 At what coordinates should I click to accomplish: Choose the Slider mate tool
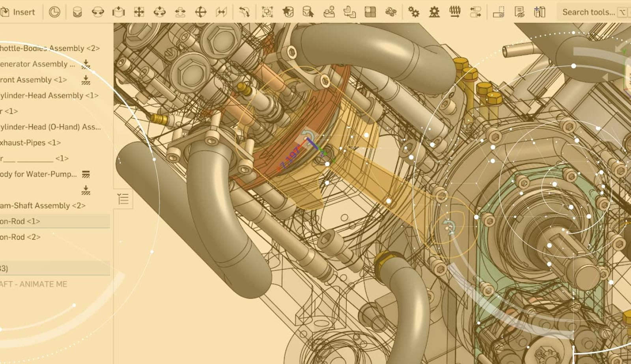(x=118, y=12)
